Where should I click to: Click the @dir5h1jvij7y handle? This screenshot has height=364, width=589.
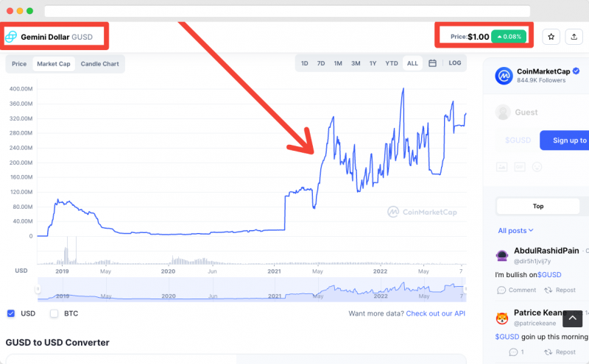532,261
